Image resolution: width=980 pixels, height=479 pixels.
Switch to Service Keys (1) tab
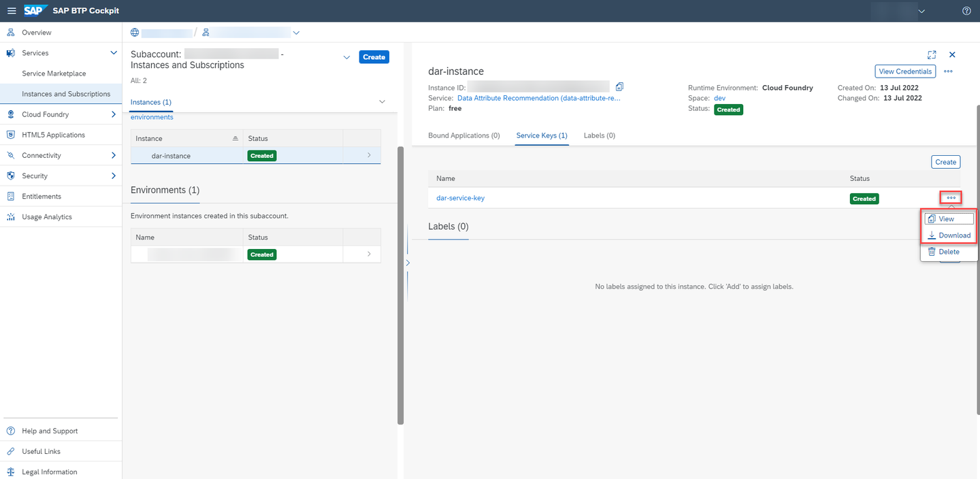click(542, 135)
